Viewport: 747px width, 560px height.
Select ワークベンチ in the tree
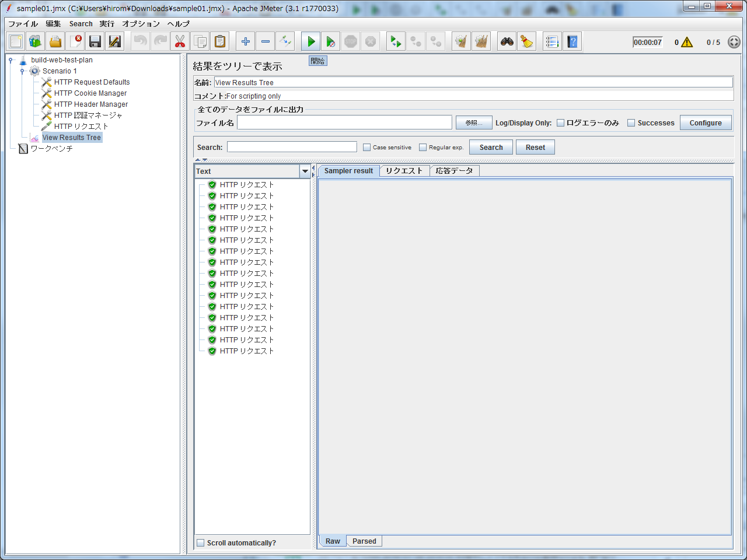[52, 149]
